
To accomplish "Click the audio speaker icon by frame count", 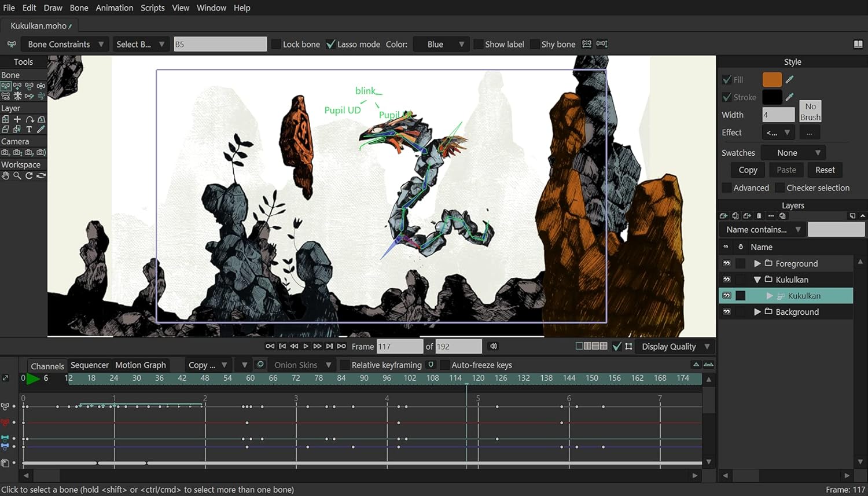I will [494, 346].
